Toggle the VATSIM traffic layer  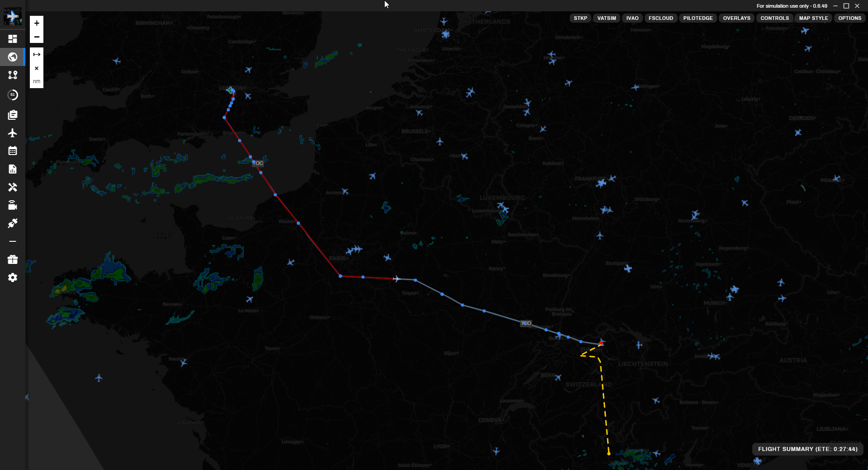(x=606, y=18)
